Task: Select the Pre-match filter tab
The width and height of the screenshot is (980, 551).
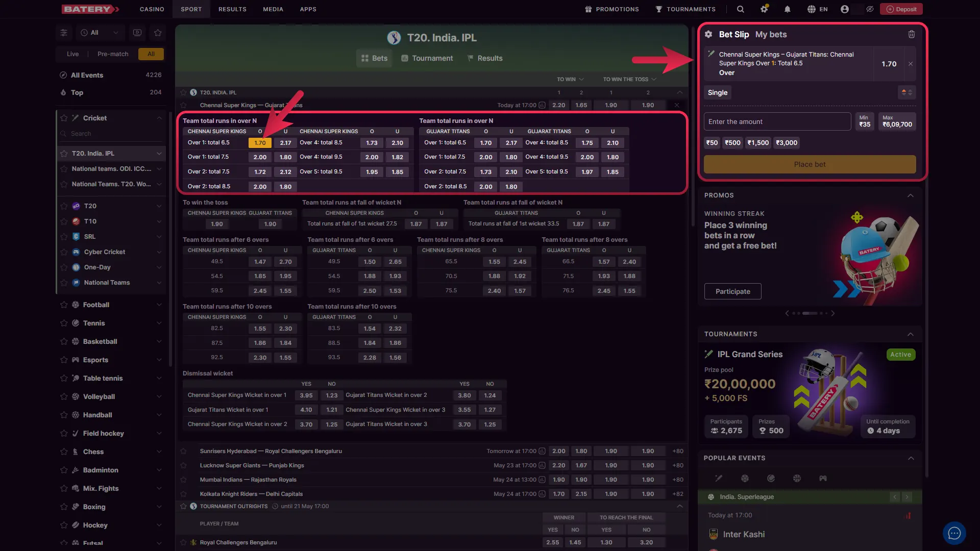Action: point(113,54)
